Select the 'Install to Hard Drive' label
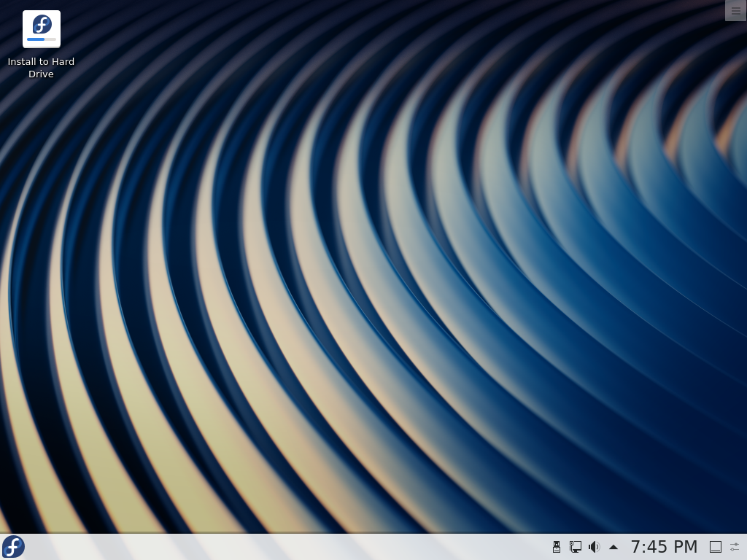This screenshot has height=560, width=747. point(41,68)
